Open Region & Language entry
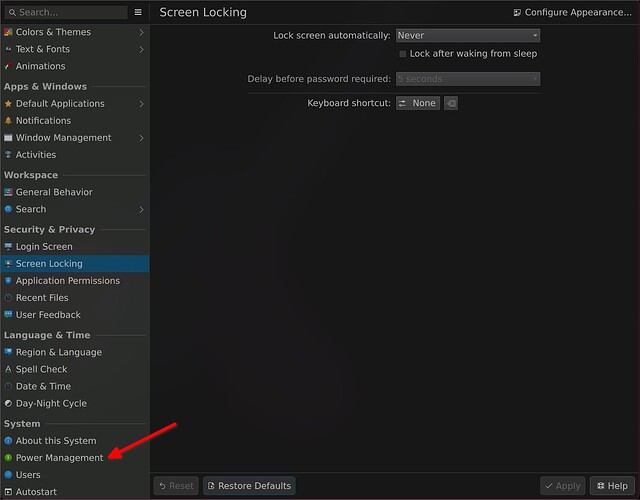The image size is (640, 500). click(x=75, y=352)
